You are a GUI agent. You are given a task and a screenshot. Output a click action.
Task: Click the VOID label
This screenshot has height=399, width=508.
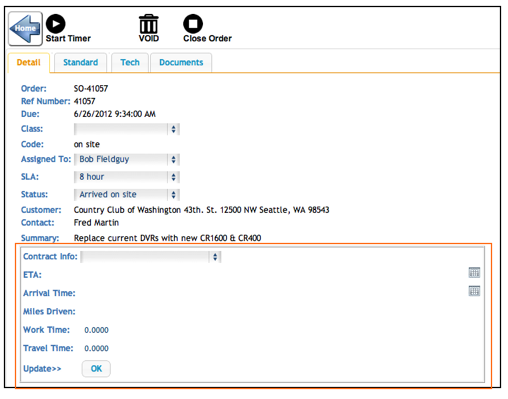(x=149, y=39)
